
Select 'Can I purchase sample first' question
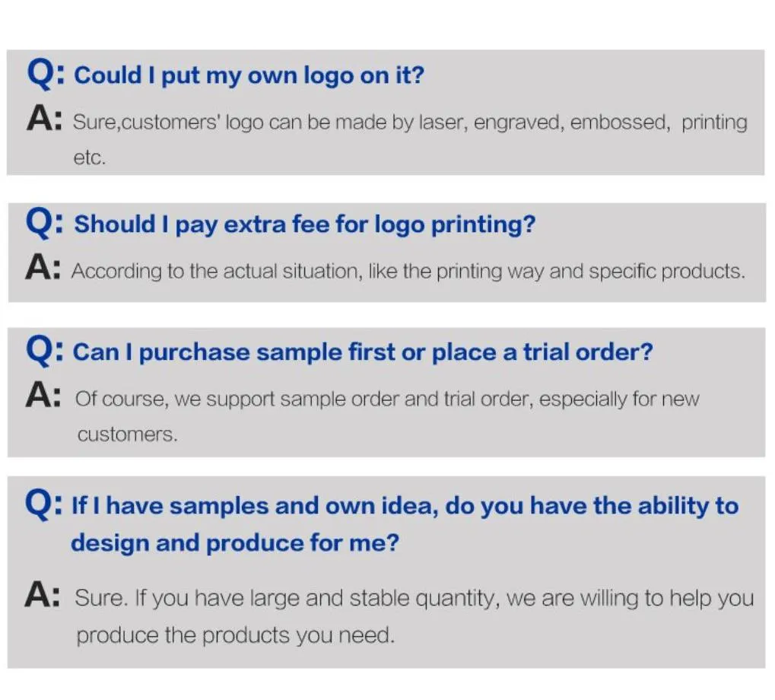[x=362, y=352]
